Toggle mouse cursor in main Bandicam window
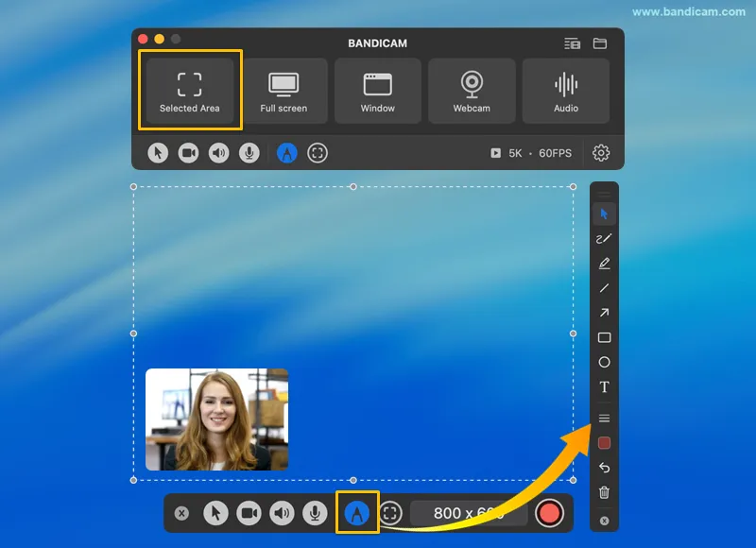 tap(158, 153)
